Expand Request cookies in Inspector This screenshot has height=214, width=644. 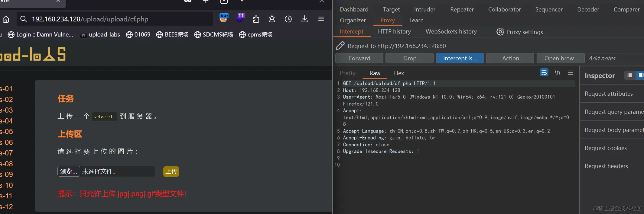(x=612, y=148)
